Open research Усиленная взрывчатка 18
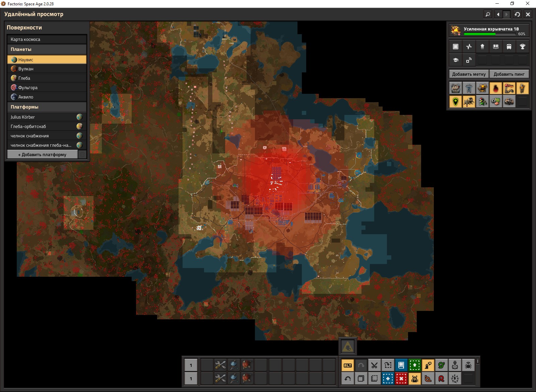The height and width of the screenshot is (392, 536). click(489, 30)
